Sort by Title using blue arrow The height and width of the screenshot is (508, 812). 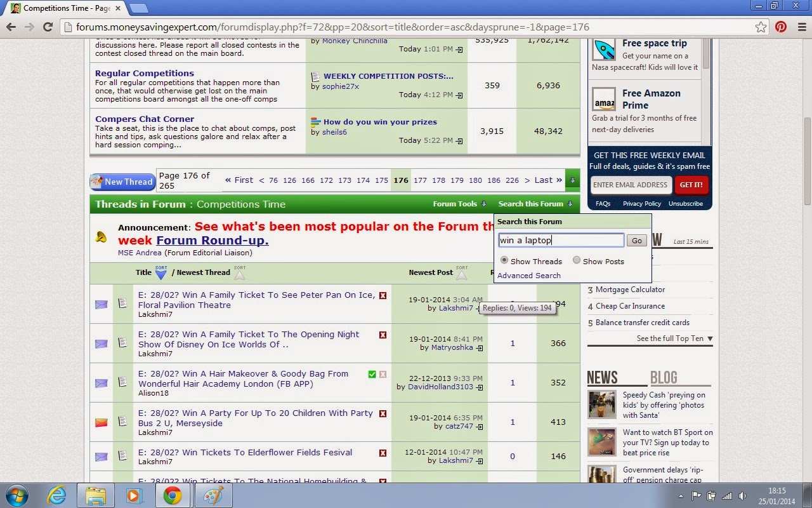[160, 273]
